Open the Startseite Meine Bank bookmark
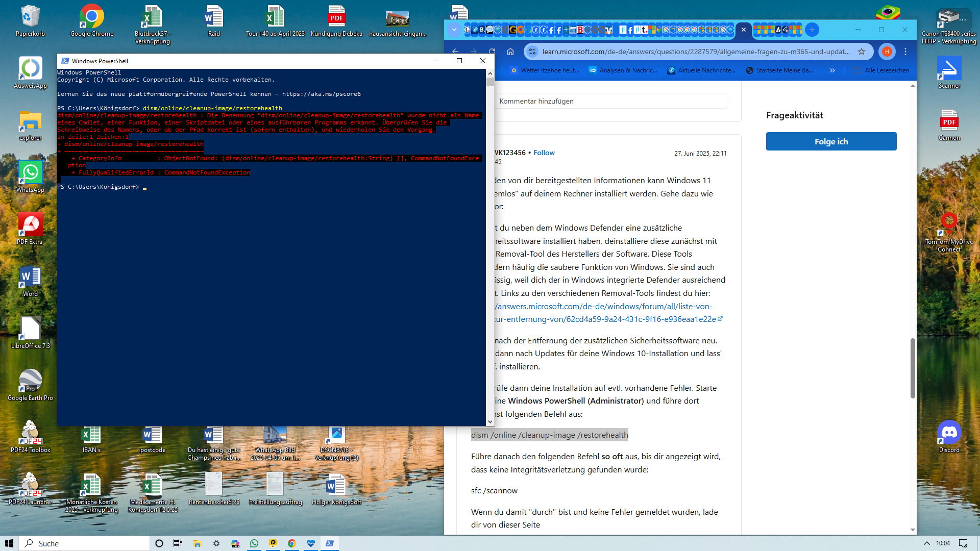The height and width of the screenshot is (551, 980). pos(779,70)
